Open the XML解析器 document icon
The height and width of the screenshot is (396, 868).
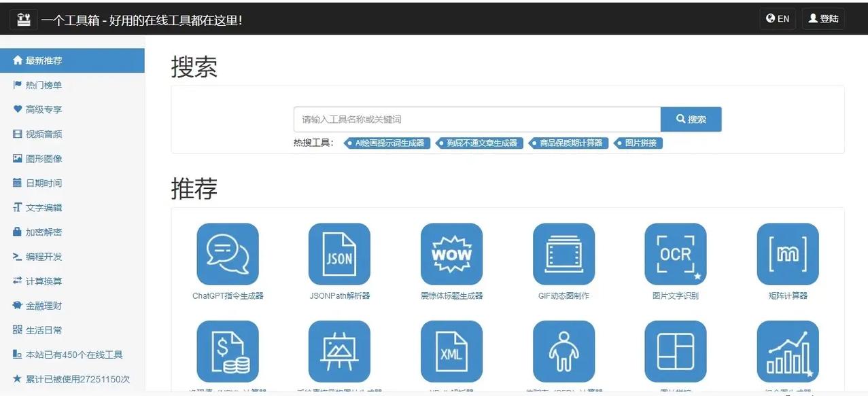point(451,352)
